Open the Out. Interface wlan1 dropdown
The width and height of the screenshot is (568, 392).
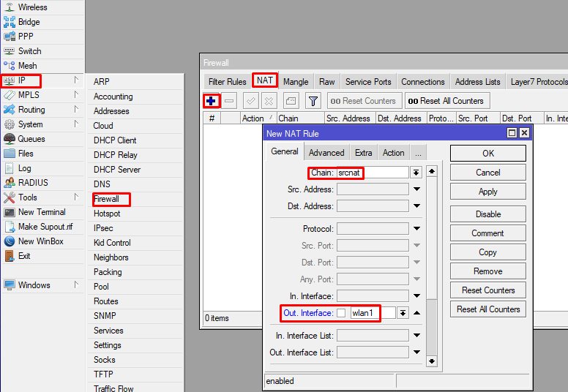403,313
